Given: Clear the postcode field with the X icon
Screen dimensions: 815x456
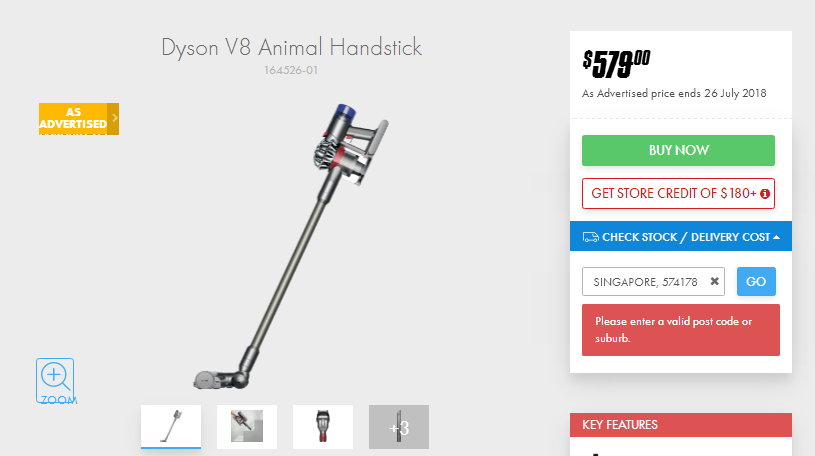Looking at the screenshot, I should click(715, 281).
